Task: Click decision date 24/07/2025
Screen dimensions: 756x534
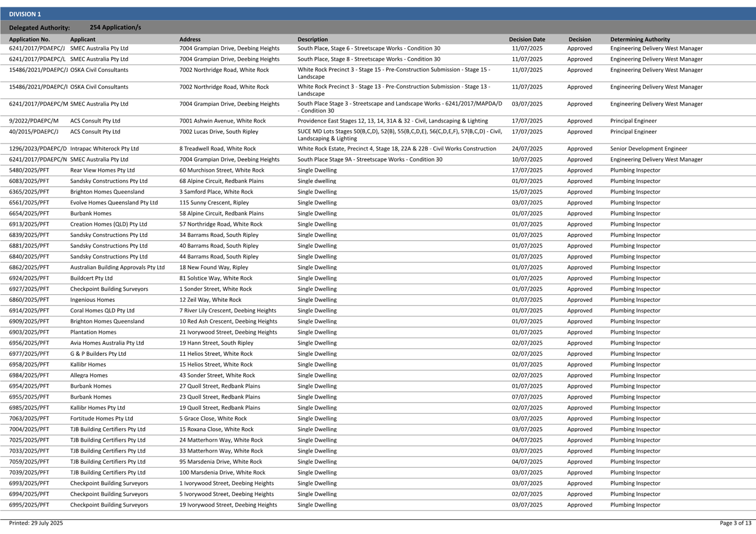Action: [527, 149]
